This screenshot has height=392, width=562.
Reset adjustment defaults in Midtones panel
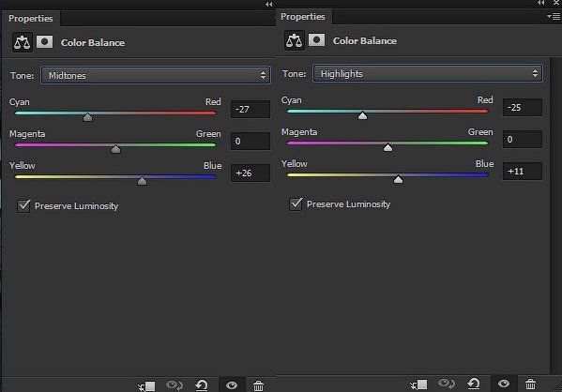coord(202,385)
